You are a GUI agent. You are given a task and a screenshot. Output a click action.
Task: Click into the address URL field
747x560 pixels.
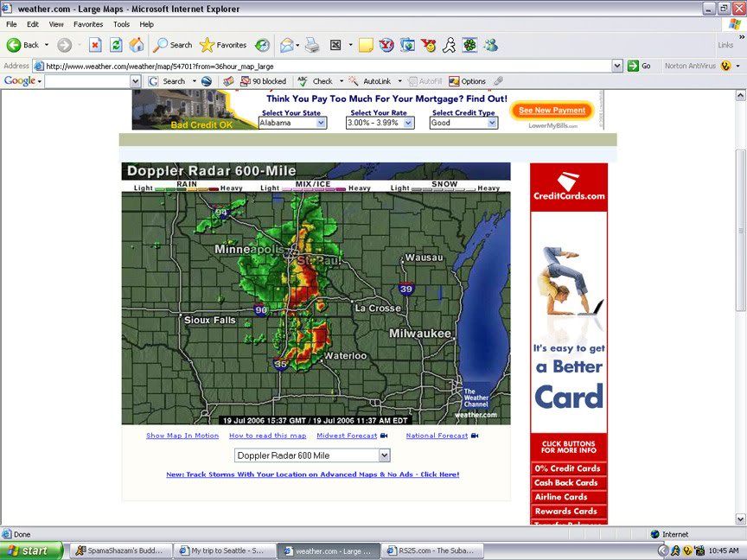(322, 67)
